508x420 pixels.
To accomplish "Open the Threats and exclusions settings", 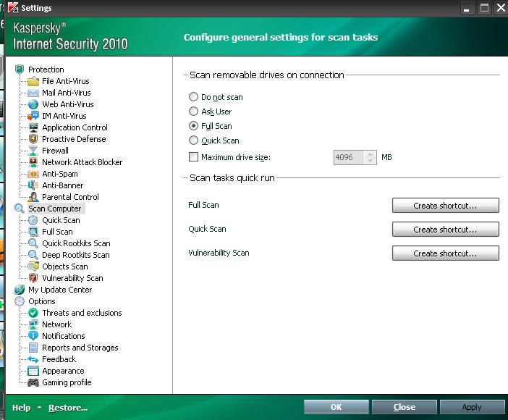I will coord(82,313).
